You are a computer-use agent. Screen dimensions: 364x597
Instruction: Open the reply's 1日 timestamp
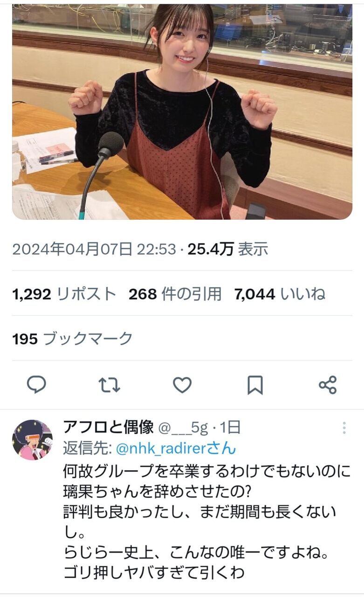[228, 427]
